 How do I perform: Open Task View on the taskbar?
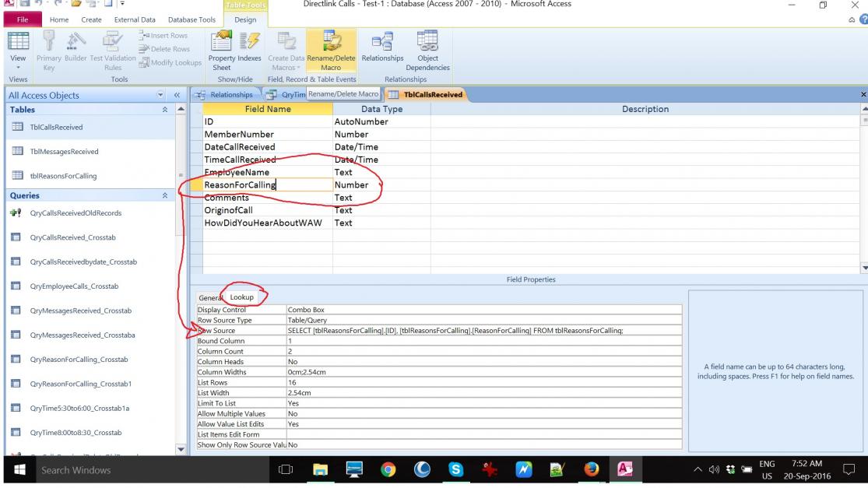[x=286, y=470]
